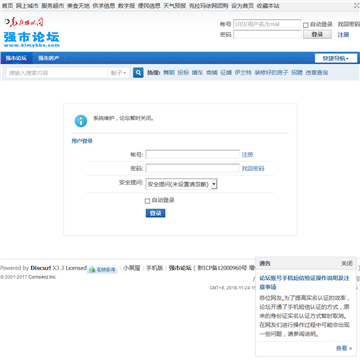Open 美食天地 in the top menu

78,6
